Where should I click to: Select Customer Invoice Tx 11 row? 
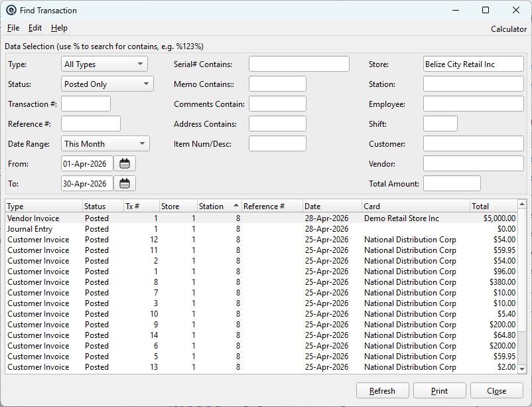261,250
